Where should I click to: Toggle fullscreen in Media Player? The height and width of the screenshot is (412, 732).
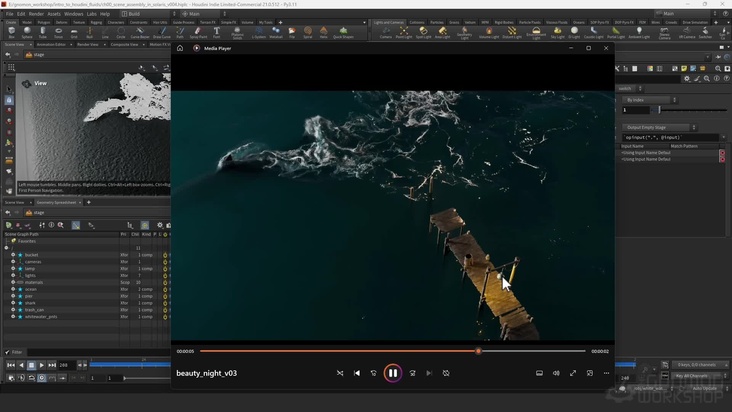point(573,373)
